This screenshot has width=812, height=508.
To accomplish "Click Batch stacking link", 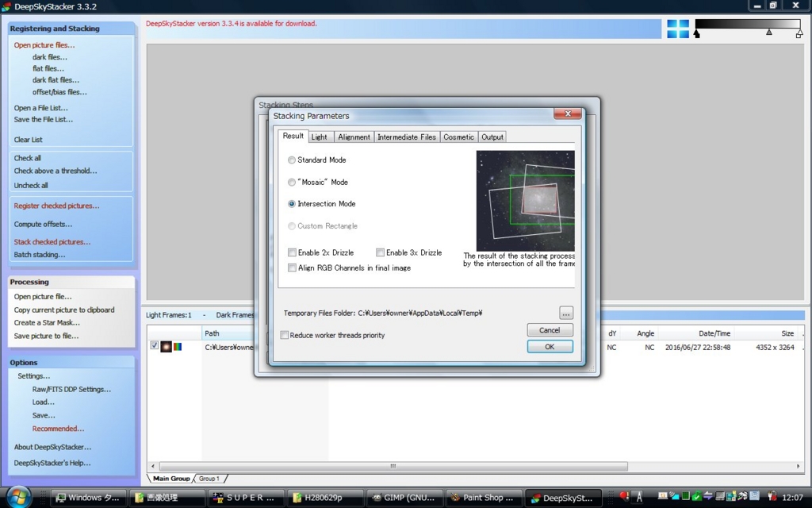I will (40, 255).
